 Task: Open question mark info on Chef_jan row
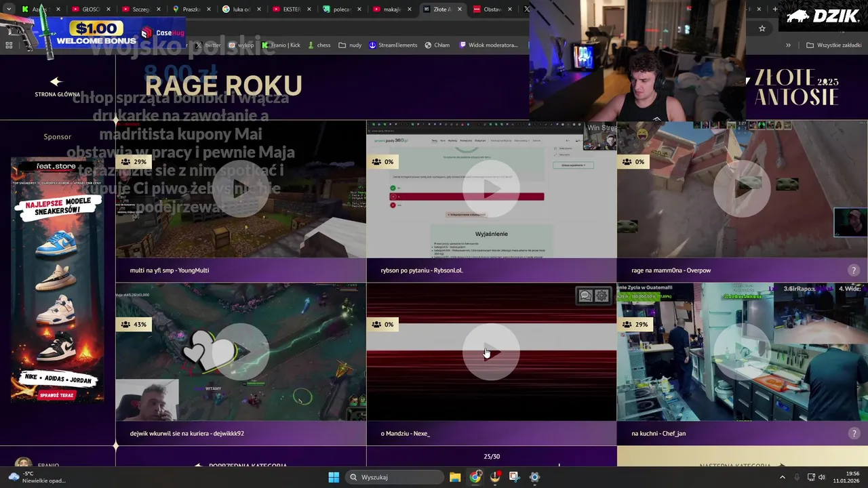pos(854,433)
